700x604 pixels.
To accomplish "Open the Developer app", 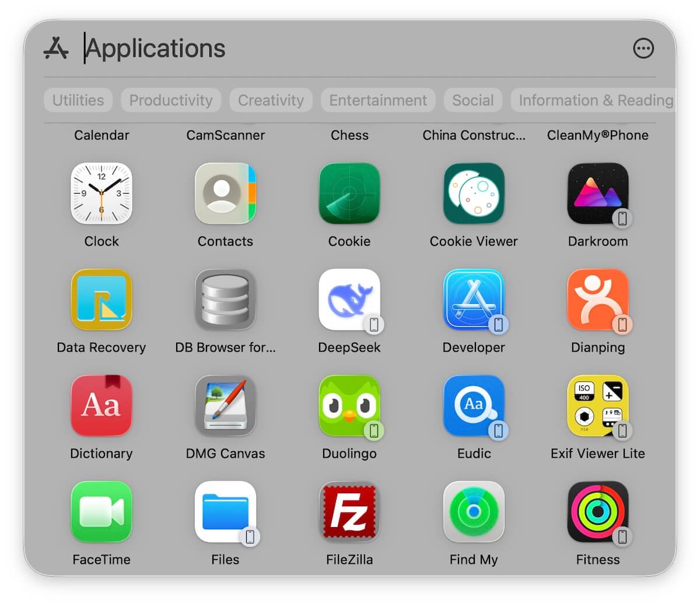I will click(474, 300).
